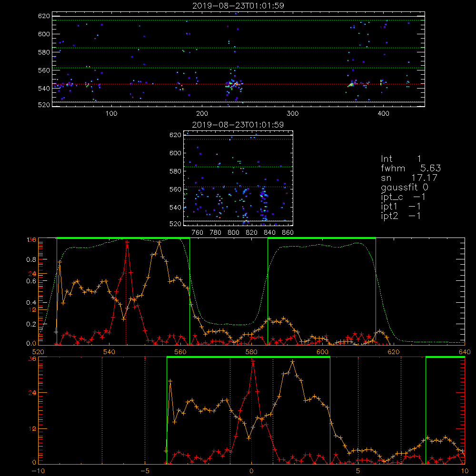Click the '300' x-axis label of the top image
The width and height of the screenshot is (476, 476).
(293, 114)
